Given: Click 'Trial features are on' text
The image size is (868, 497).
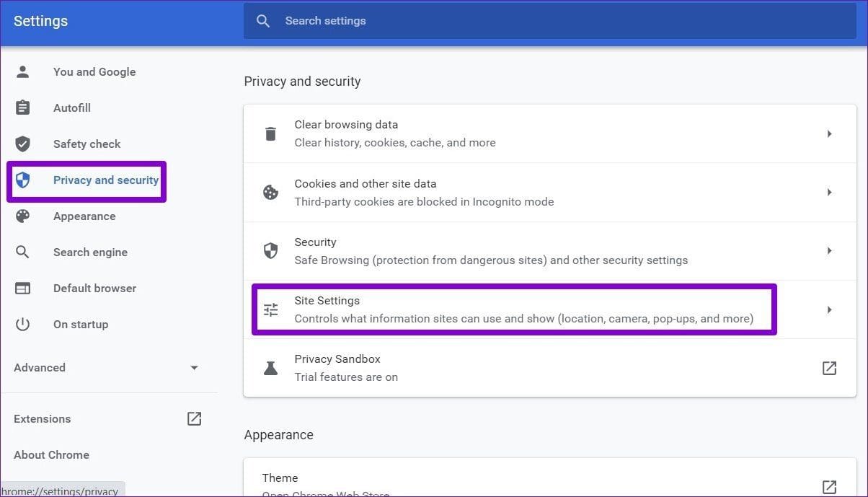Looking at the screenshot, I should pyautogui.click(x=346, y=377).
